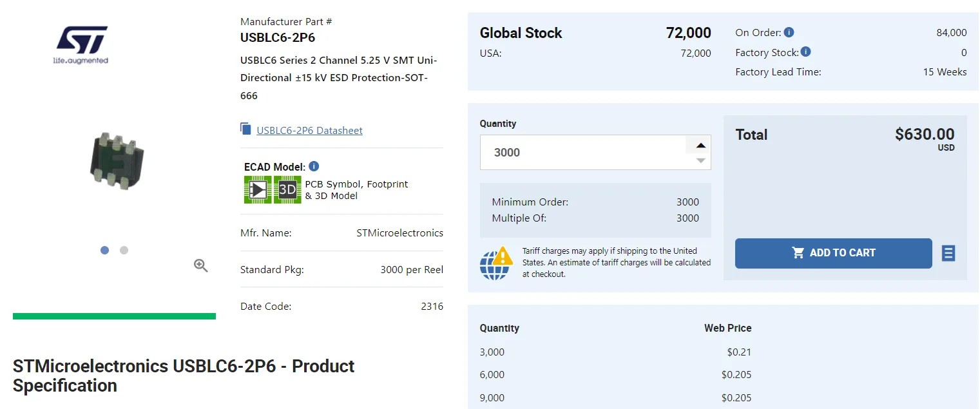Click the Product Specification heading
980x409 pixels.
tap(184, 376)
